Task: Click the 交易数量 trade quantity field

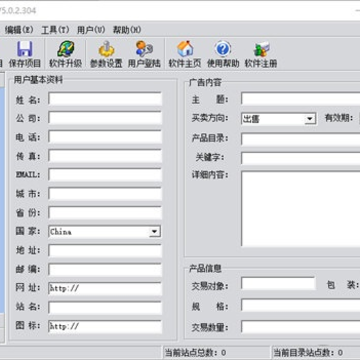Action: coord(301,327)
